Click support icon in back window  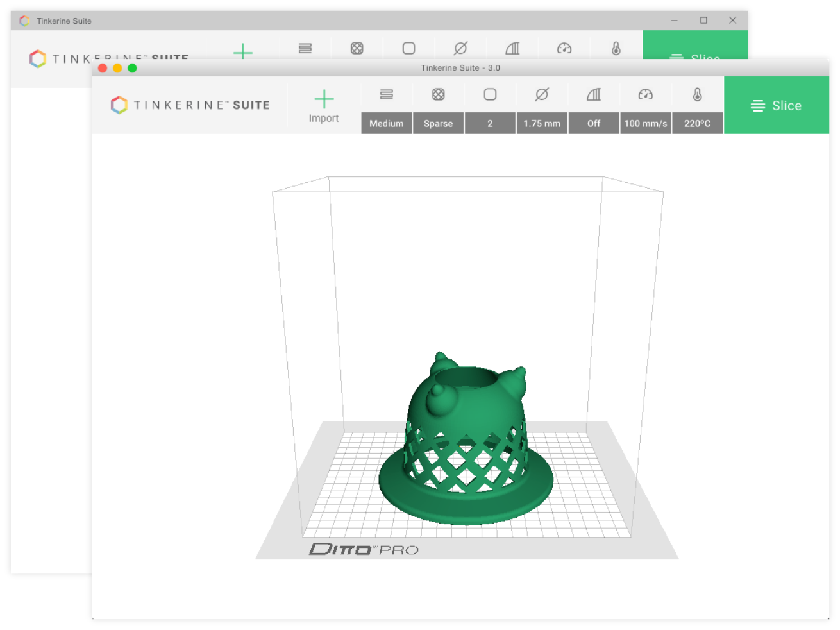coord(512,48)
